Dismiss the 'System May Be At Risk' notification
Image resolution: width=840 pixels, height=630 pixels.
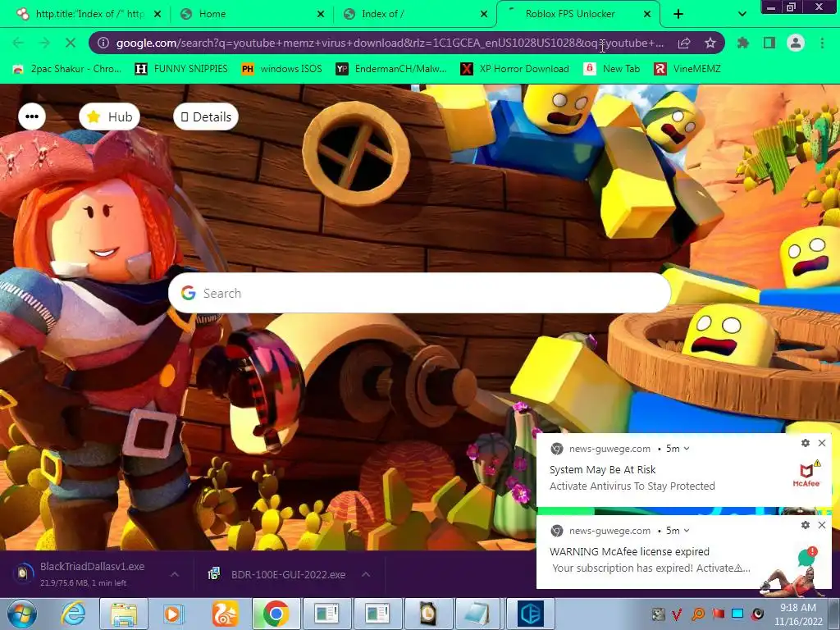click(x=822, y=443)
